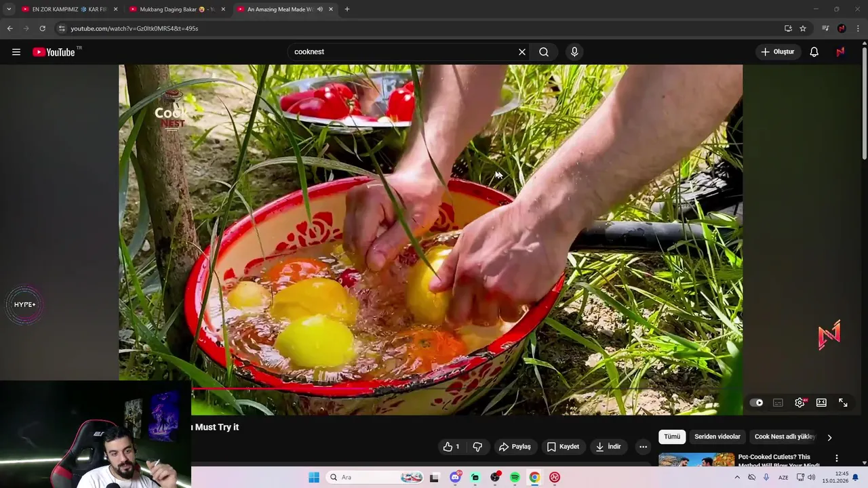This screenshot has height=488, width=868.
Task: Bookmark this page with star icon
Action: [803, 28]
